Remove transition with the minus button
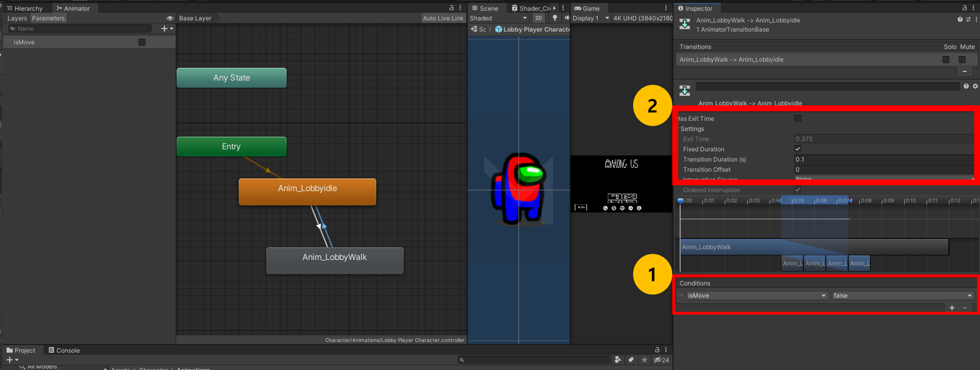Viewport: 980px width, 370px height. (x=964, y=72)
